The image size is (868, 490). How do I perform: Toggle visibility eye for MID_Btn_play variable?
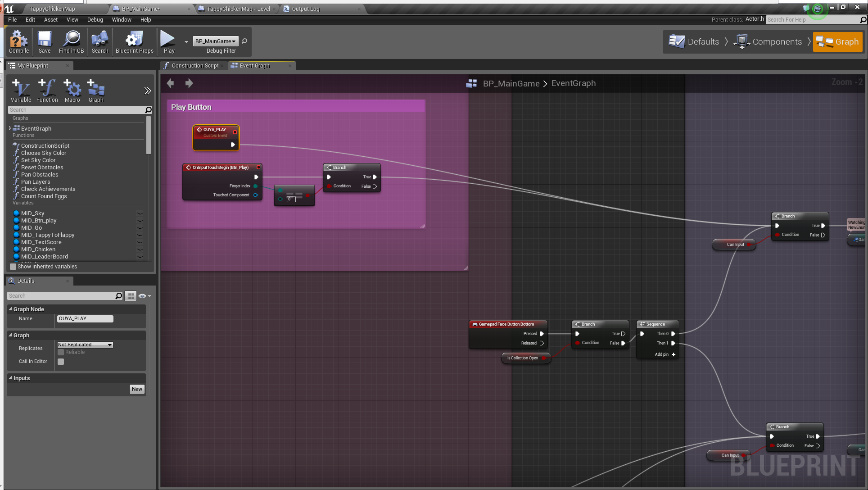coord(140,221)
